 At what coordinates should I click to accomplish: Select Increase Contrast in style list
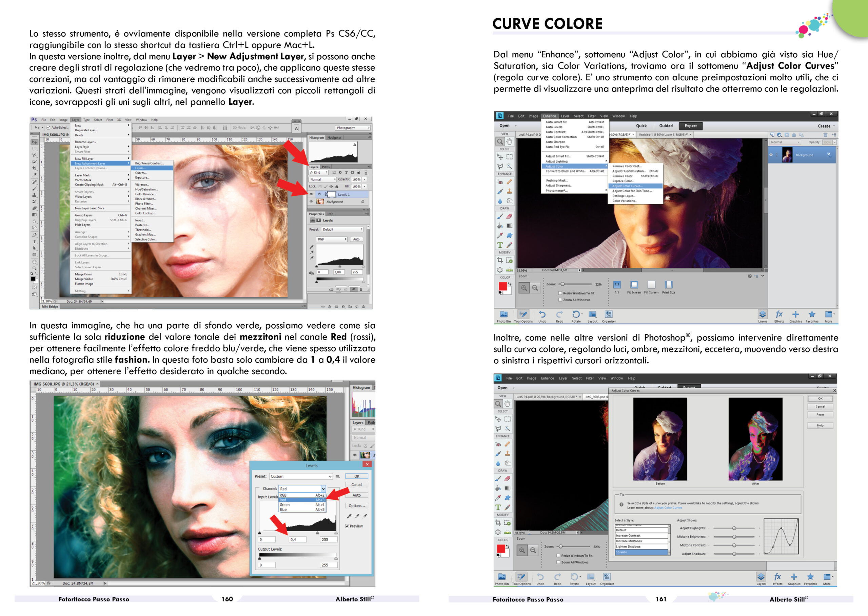coord(642,536)
